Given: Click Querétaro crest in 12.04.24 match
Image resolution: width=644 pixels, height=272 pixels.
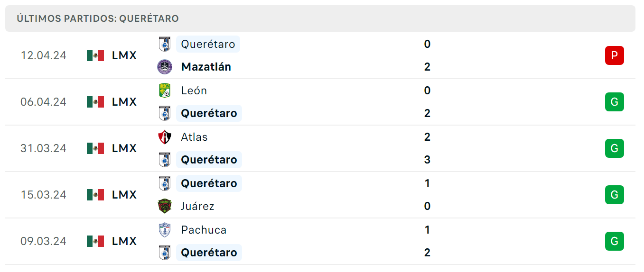Looking at the screenshot, I should pyautogui.click(x=165, y=44).
